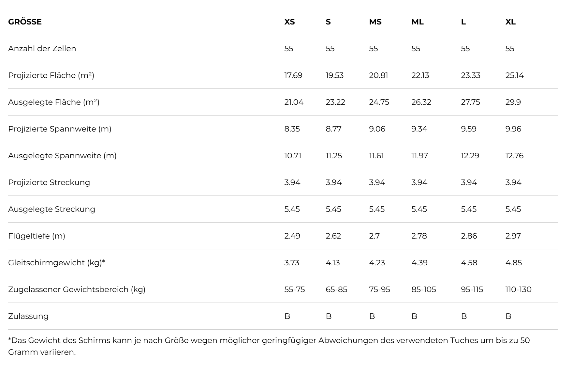The width and height of the screenshot is (588, 375).
Task: Click the ML size header
Action: 418,22
